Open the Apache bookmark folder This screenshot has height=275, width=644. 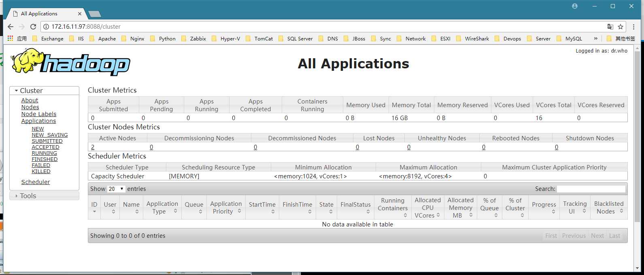[x=102, y=38]
